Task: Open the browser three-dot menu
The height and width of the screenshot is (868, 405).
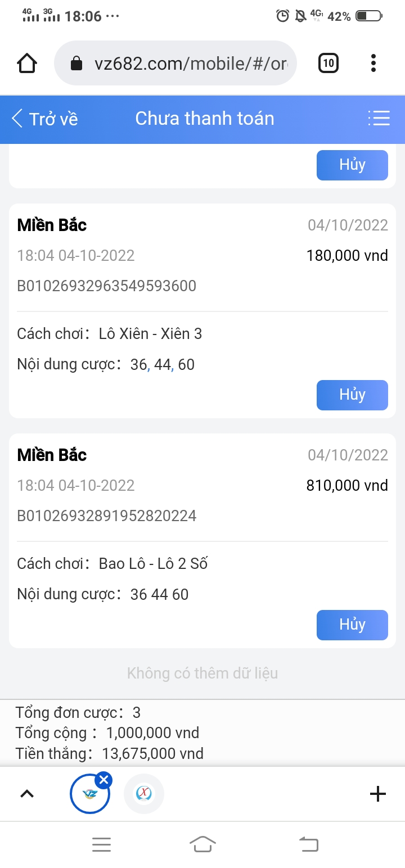Action: (373, 63)
